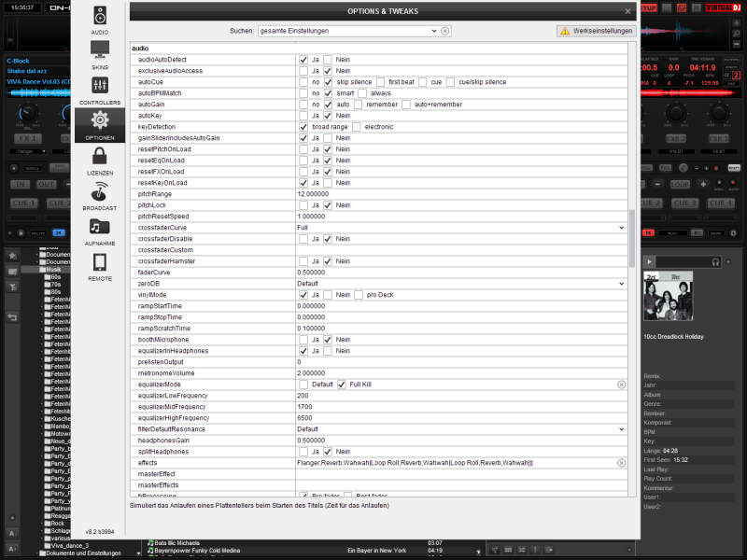Image resolution: width=747 pixels, height=560 pixels.
Task: Close the Options & Tweaks window
Action: point(627,11)
